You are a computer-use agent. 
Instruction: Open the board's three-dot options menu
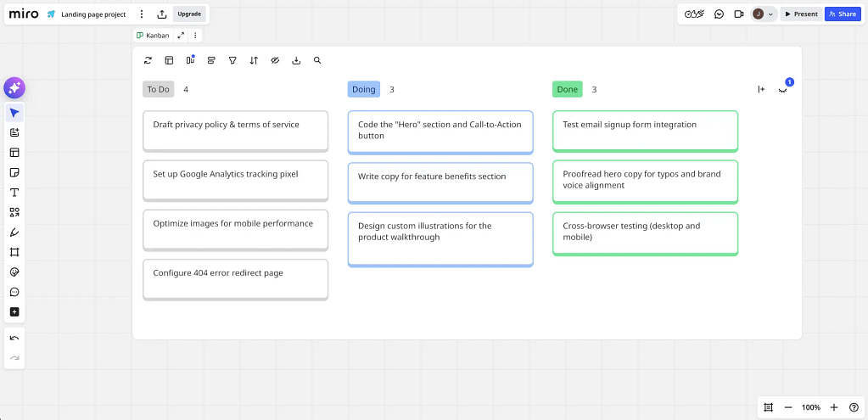(x=142, y=14)
